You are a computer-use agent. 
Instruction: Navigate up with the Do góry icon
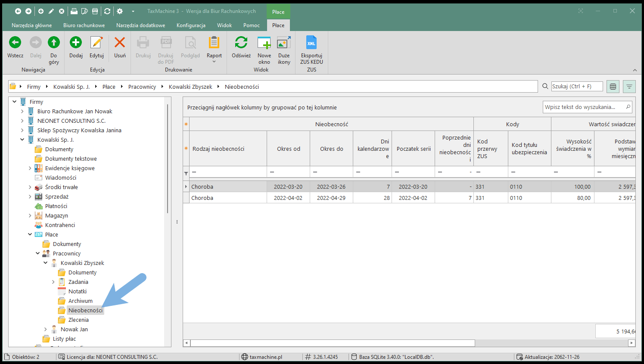pyautogui.click(x=54, y=43)
